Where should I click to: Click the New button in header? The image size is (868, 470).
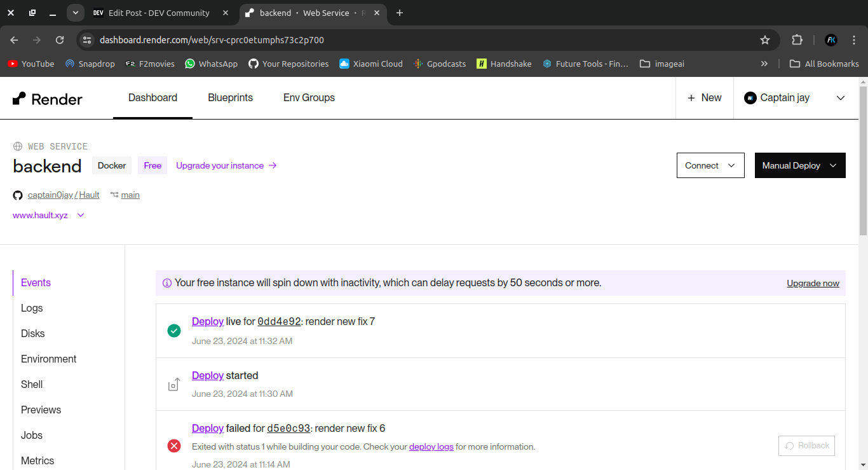pyautogui.click(x=705, y=98)
